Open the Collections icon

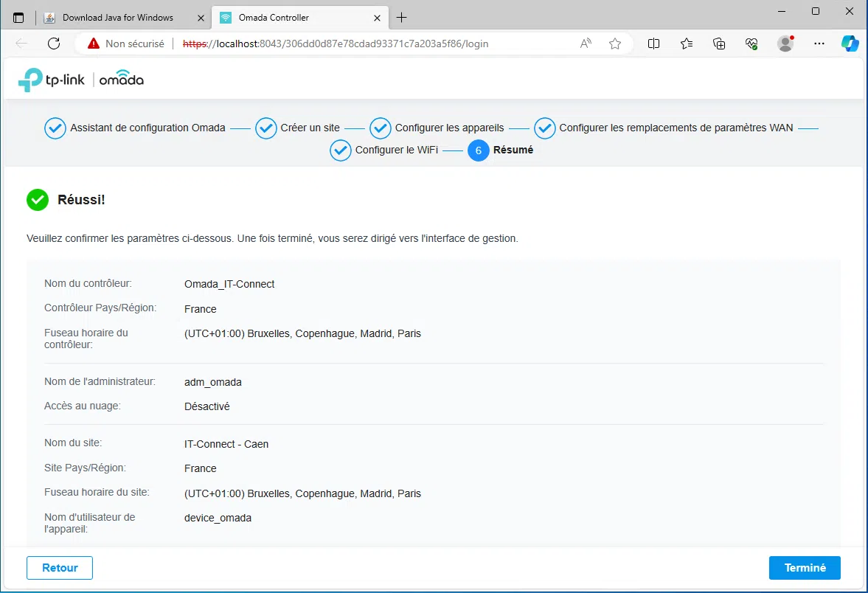point(719,44)
